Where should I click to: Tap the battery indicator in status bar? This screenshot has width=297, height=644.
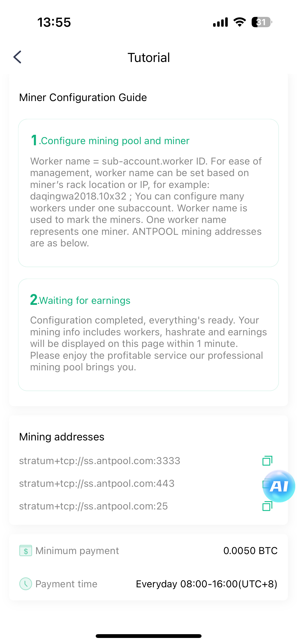pos(261,22)
